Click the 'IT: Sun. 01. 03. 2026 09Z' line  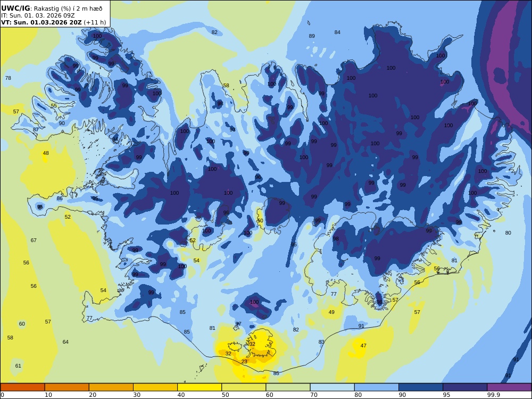coord(38,15)
